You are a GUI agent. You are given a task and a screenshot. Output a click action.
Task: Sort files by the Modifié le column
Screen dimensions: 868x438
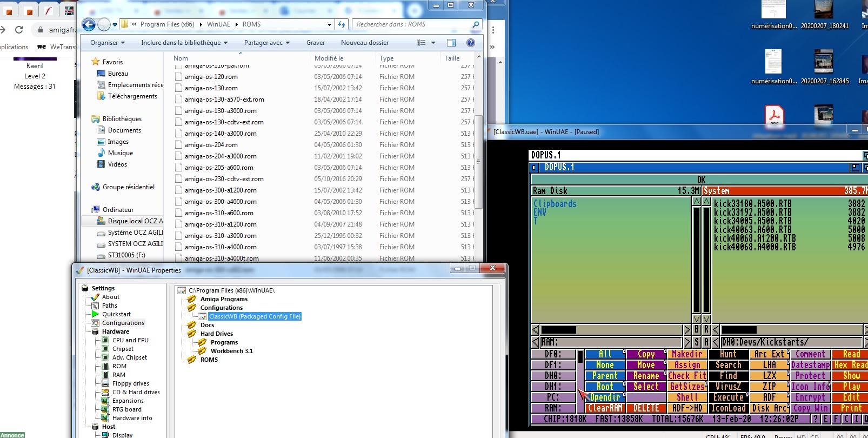[329, 58]
